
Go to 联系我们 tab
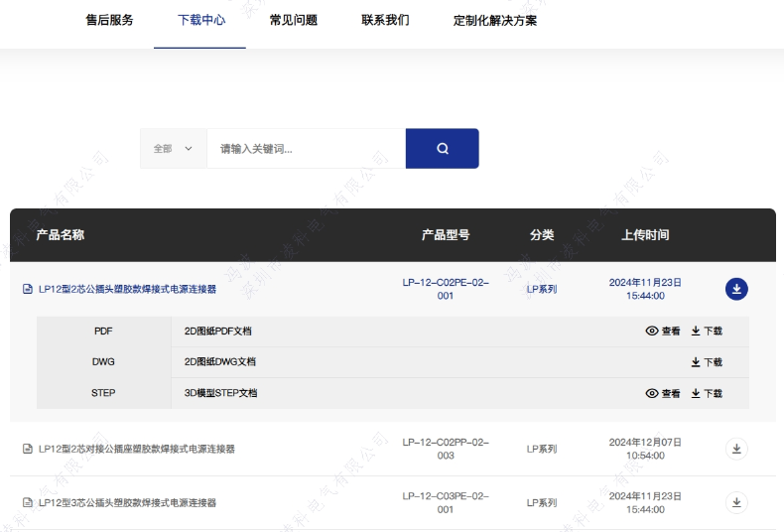point(385,20)
